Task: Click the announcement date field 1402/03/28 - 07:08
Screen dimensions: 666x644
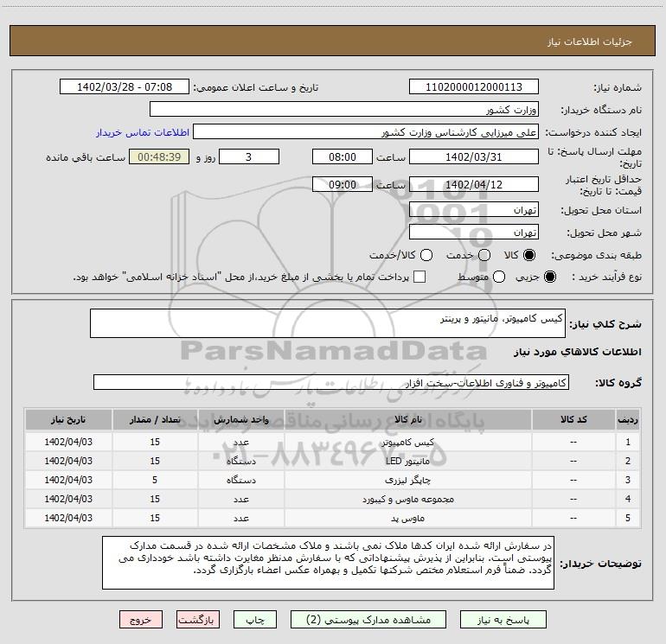Action: (x=125, y=86)
